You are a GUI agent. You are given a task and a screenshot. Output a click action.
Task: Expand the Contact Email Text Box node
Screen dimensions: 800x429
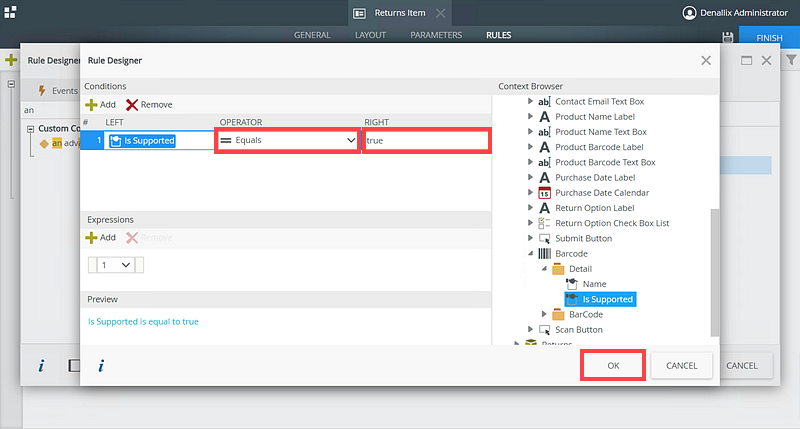point(530,101)
